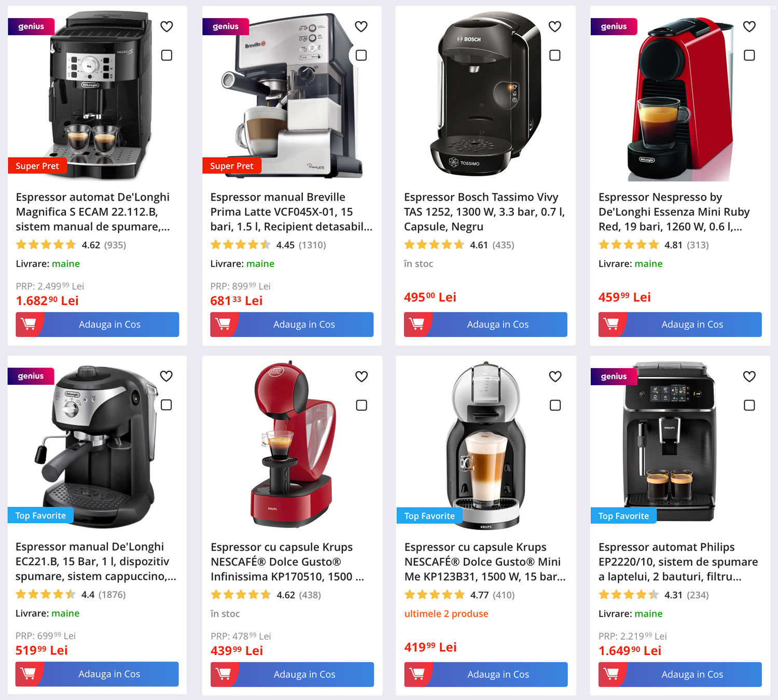778x700 pixels.
Task: Add Krups Mini Me KP123B31 to cart
Action: tap(486, 675)
